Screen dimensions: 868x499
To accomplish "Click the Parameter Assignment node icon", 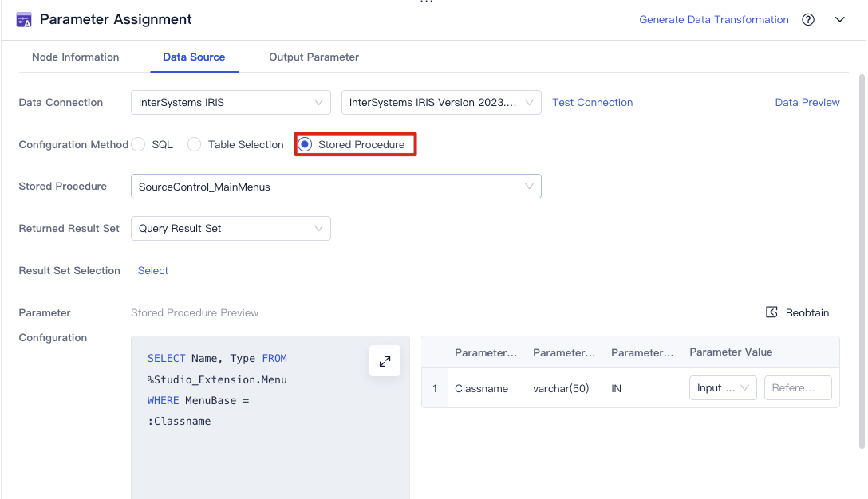I will click(x=24, y=20).
